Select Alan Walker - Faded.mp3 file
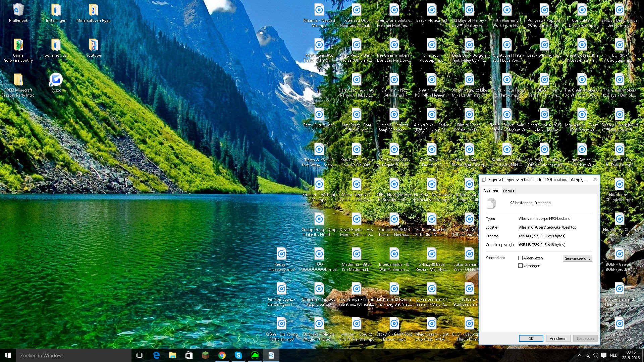The image size is (644, 362). click(432, 155)
